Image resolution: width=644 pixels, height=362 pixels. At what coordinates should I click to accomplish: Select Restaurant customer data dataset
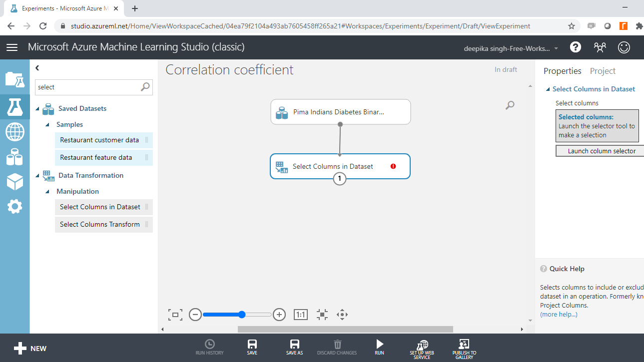pos(104,140)
